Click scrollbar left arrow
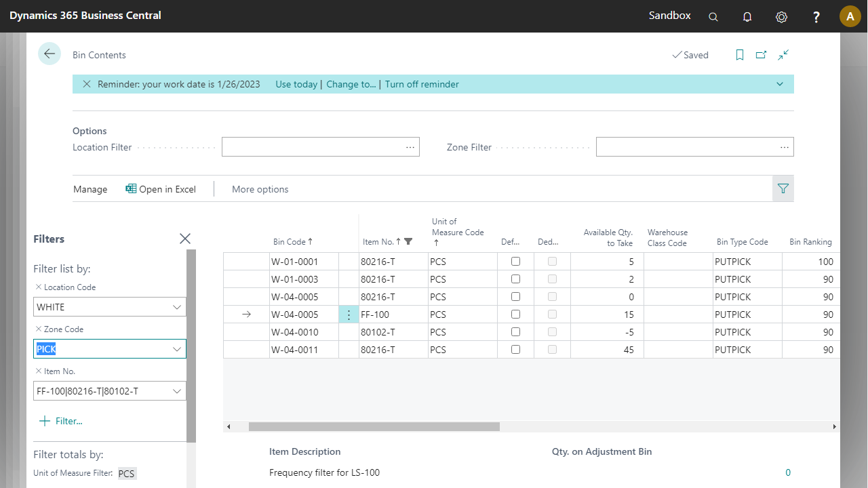Screen dimensions: 868x488 229,427
